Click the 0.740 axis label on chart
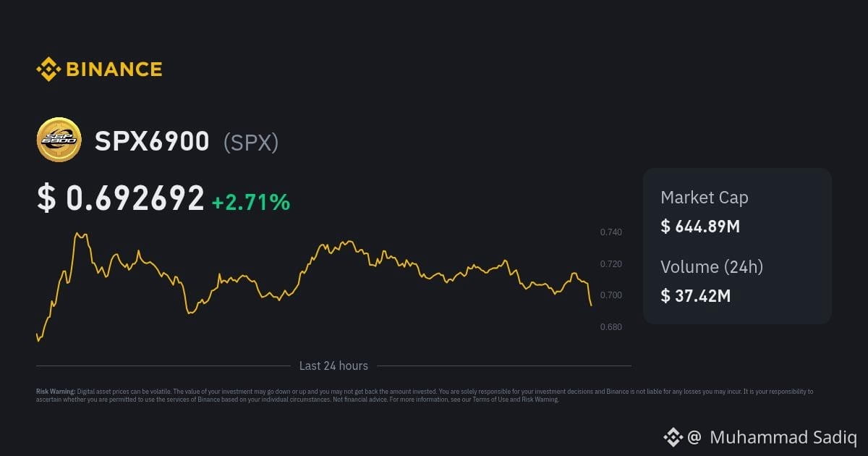This screenshot has width=868, height=456. point(611,232)
